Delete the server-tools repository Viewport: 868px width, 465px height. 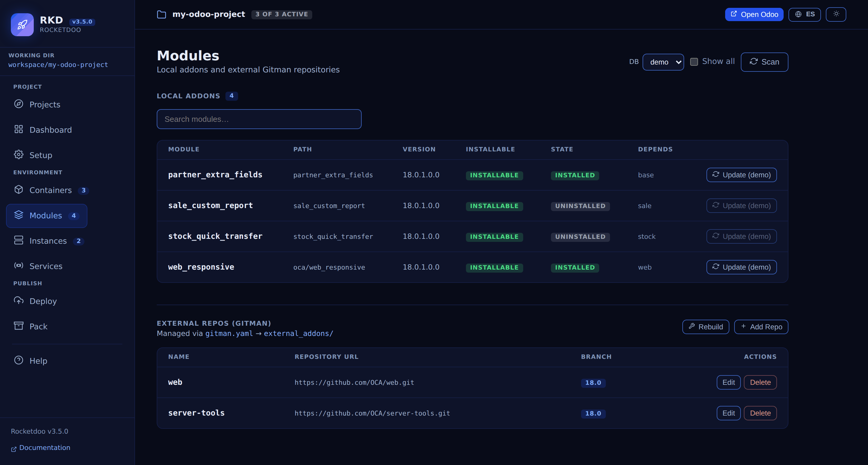(760, 413)
